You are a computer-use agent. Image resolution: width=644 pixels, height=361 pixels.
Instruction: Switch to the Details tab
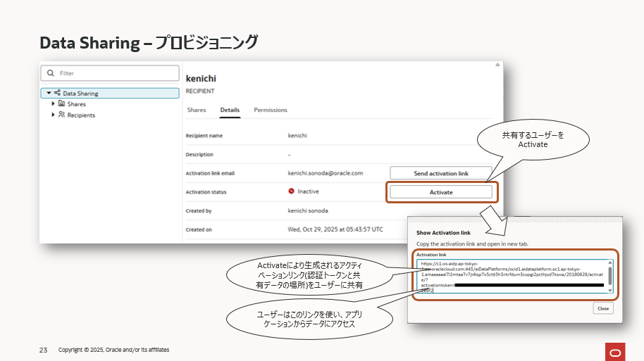(230, 110)
